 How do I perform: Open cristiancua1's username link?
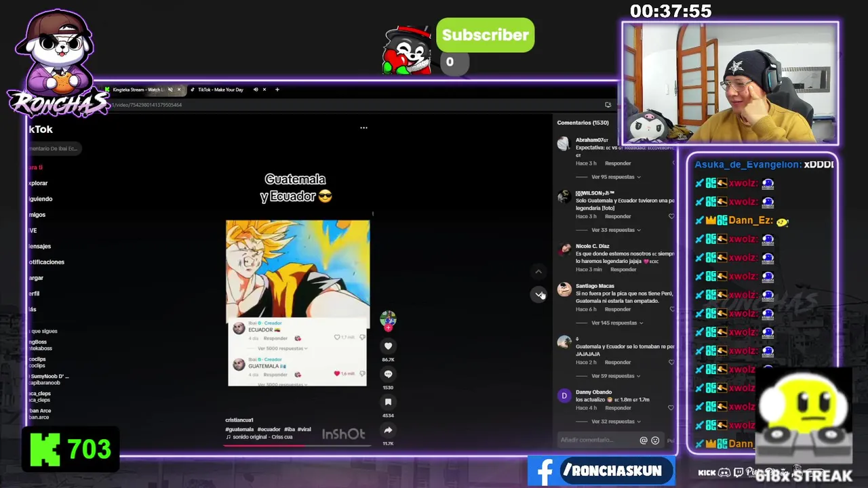click(x=239, y=420)
